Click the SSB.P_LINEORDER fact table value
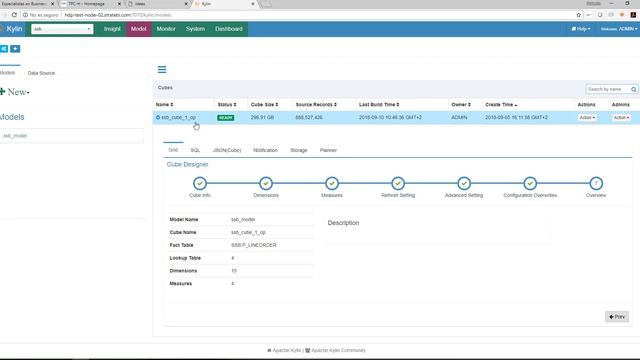The image size is (640, 360). click(x=253, y=245)
